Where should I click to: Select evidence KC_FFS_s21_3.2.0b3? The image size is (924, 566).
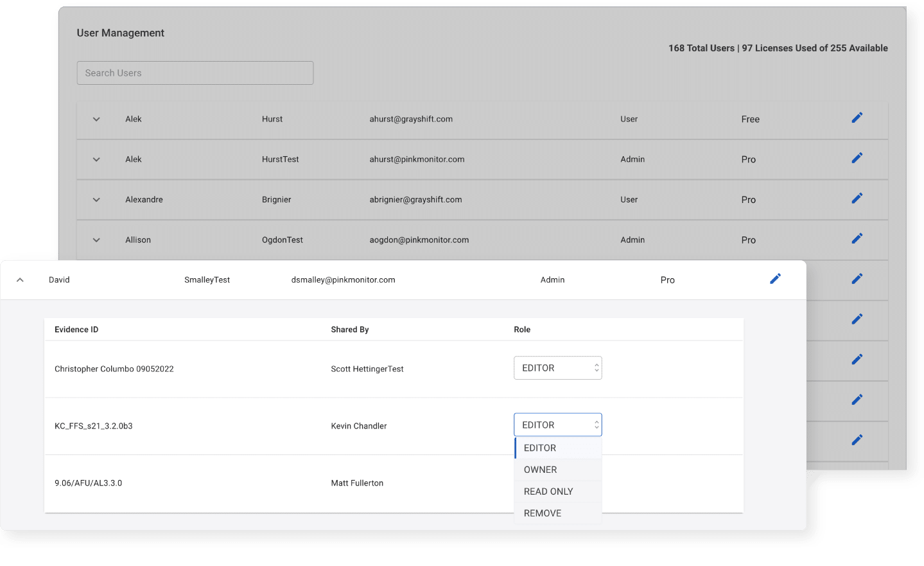94,427
